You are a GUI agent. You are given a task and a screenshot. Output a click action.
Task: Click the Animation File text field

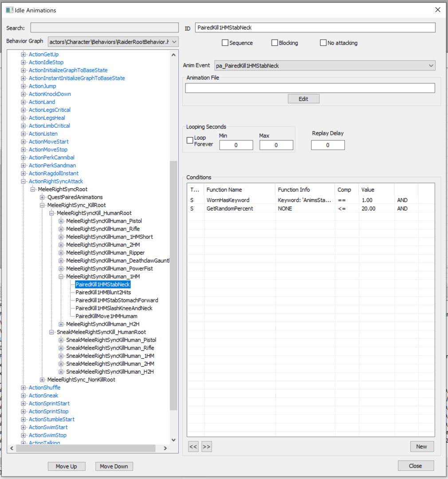pos(310,88)
